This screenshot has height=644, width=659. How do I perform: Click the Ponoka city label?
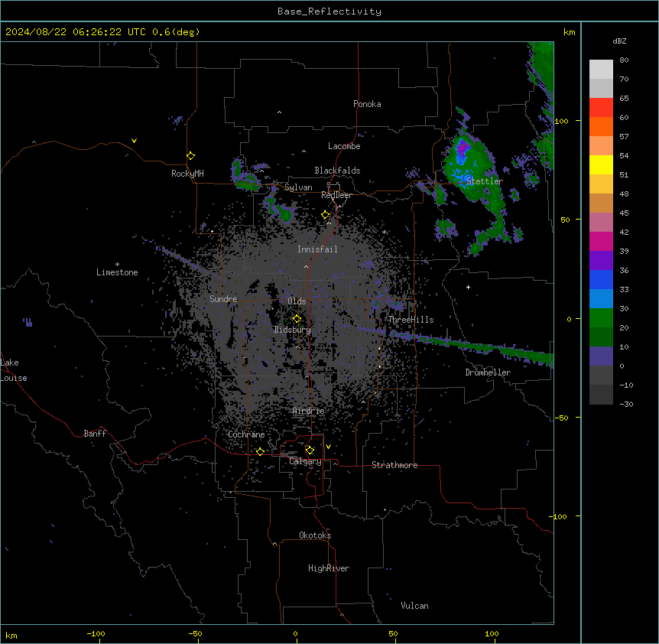tap(367, 104)
